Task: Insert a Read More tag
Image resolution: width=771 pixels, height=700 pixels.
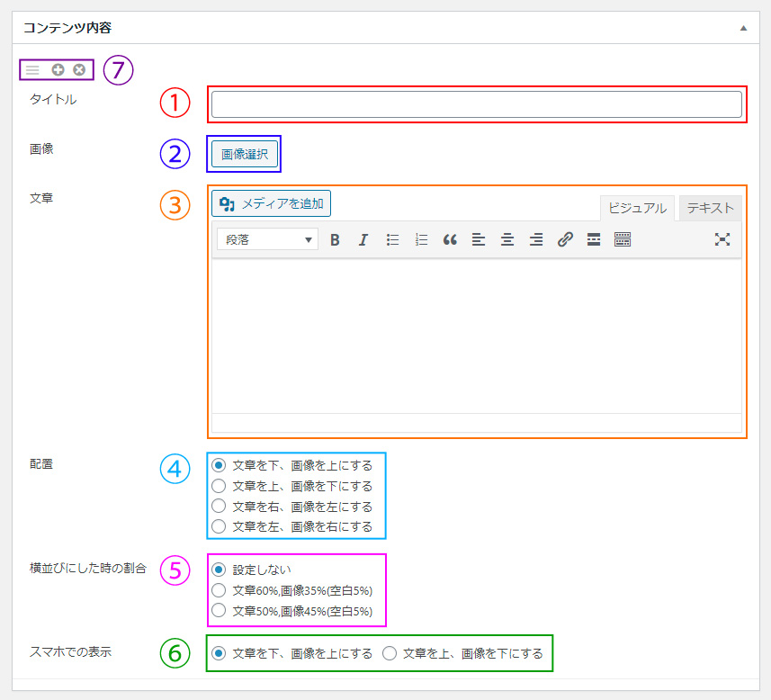Action: coord(593,239)
